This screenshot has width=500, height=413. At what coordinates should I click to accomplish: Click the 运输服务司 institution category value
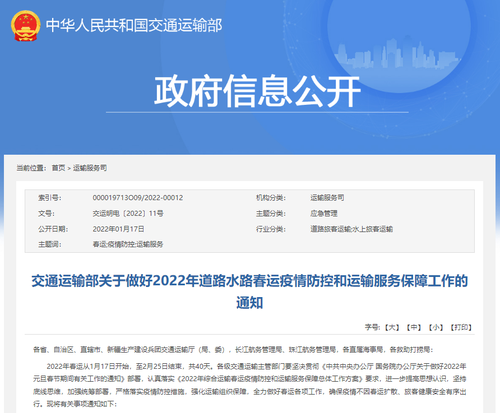click(327, 198)
